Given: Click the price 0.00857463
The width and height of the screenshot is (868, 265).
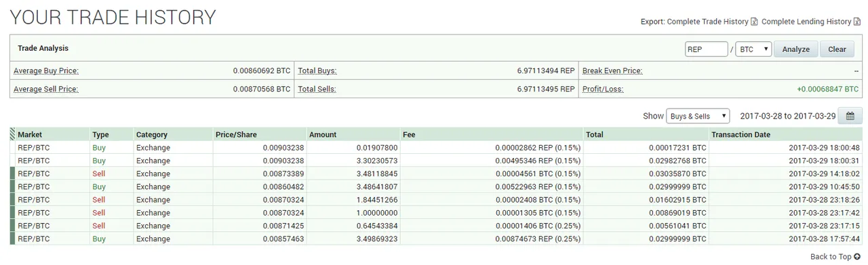Looking at the screenshot, I should [283, 239].
